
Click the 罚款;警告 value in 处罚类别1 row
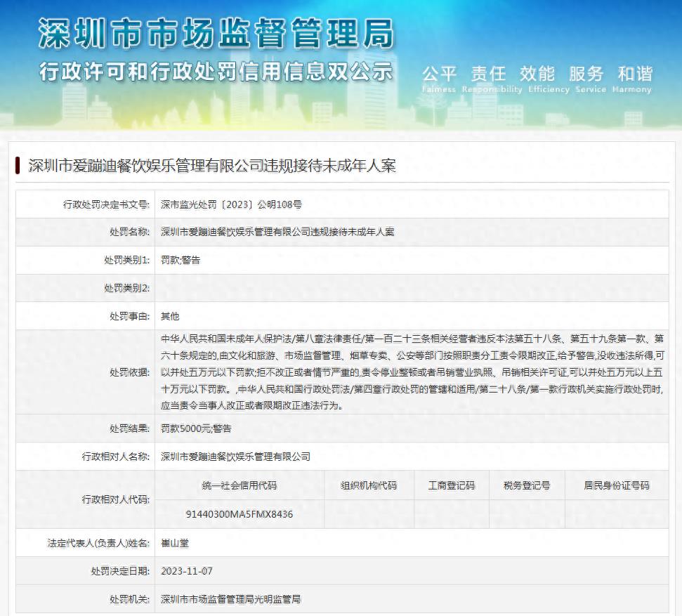(x=181, y=260)
